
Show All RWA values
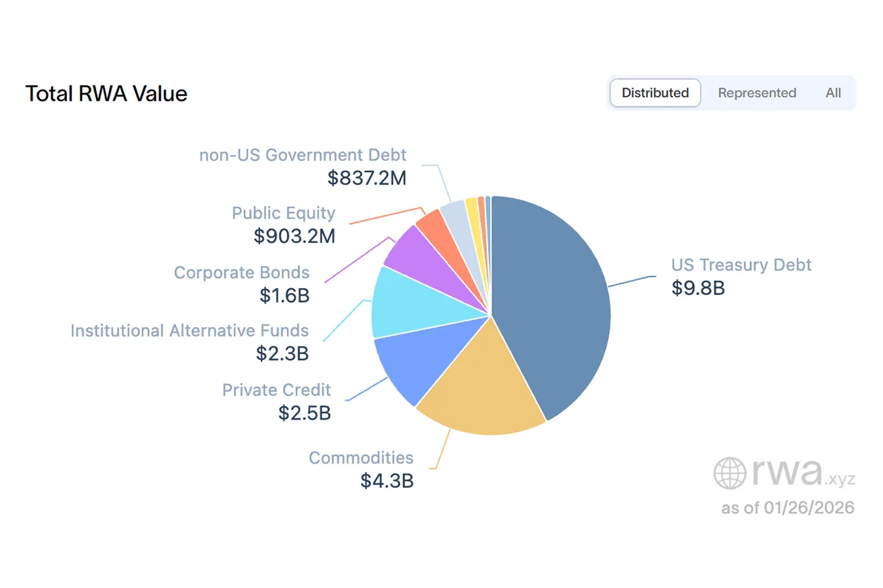[x=833, y=93]
